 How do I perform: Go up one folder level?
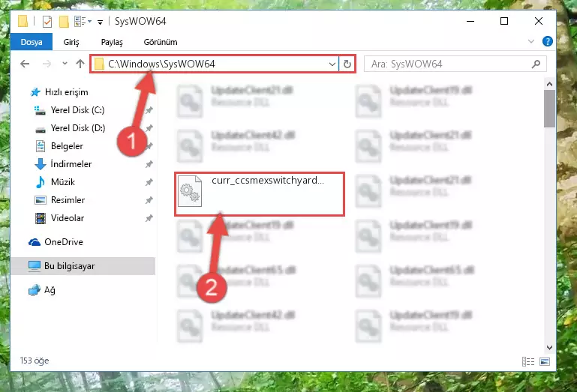(x=80, y=64)
